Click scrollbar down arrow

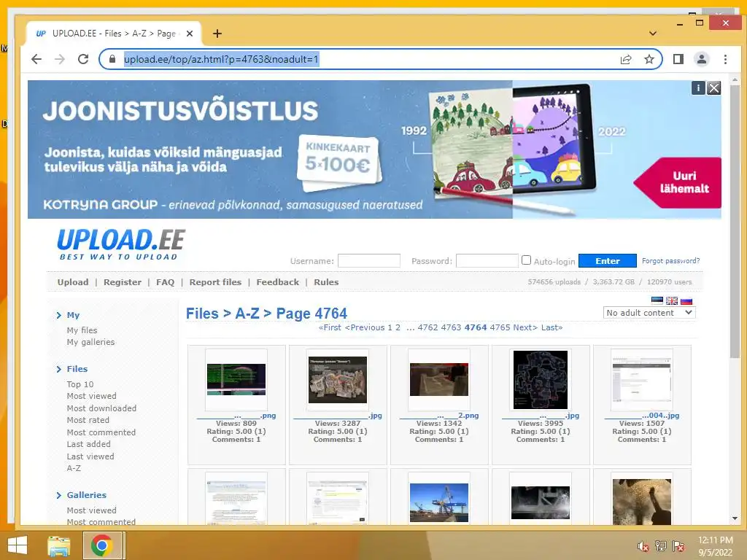pyautogui.click(x=734, y=518)
